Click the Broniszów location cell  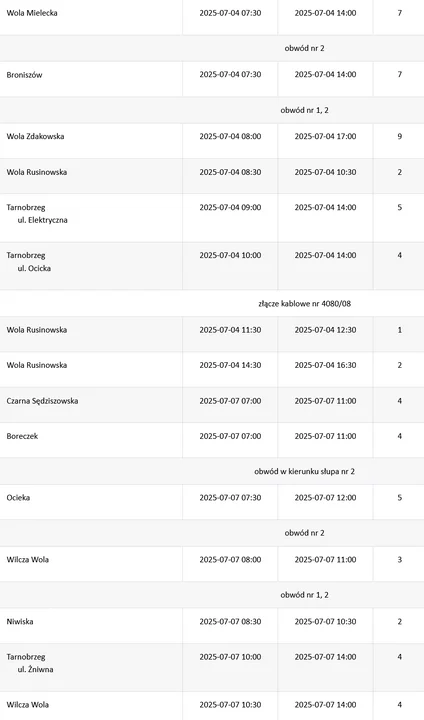91,79
